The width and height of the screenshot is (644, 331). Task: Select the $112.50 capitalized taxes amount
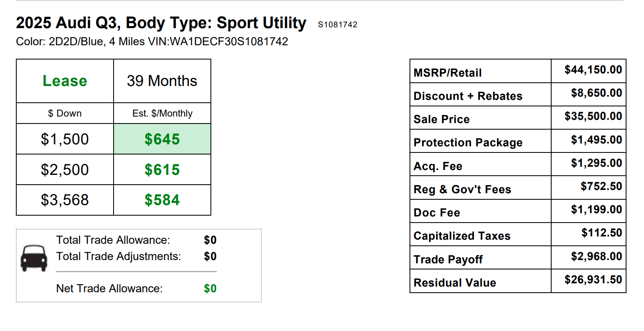click(x=602, y=233)
